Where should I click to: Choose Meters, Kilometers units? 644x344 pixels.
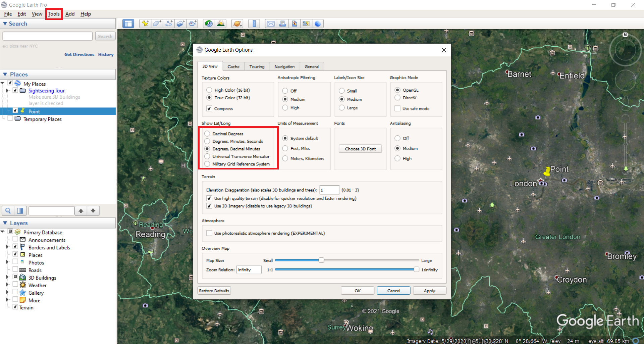tap(285, 158)
